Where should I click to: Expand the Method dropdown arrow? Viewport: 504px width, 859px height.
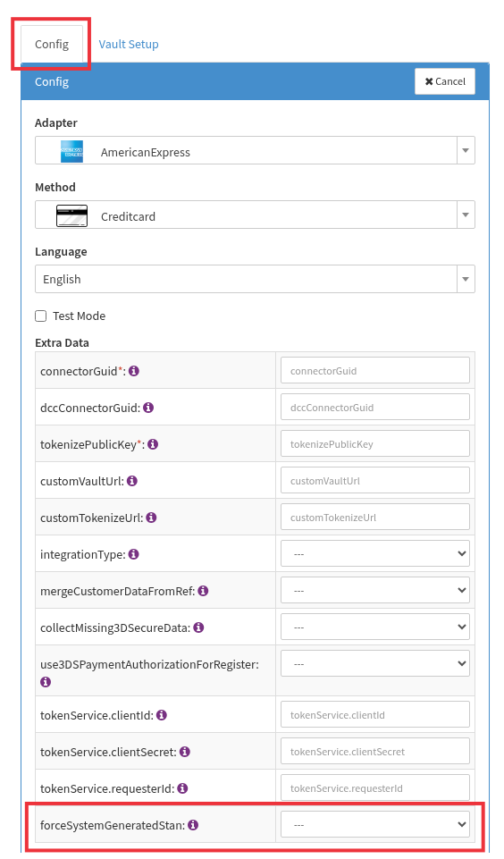pos(466,215)
